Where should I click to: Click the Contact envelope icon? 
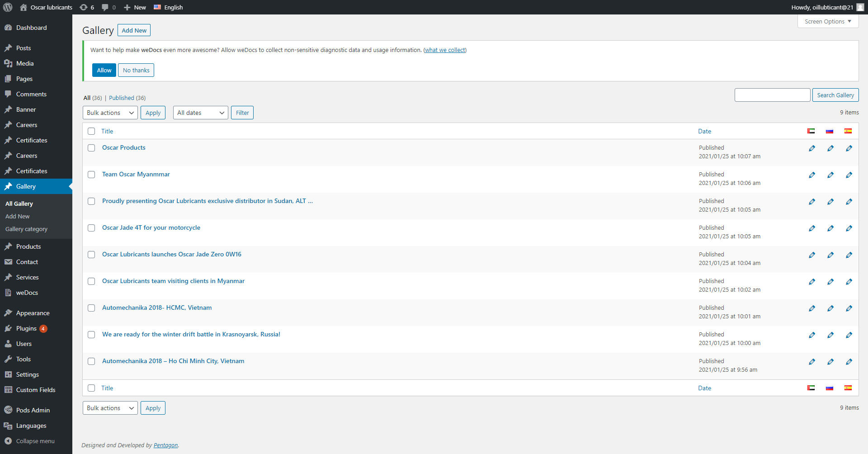click(8, 262)
